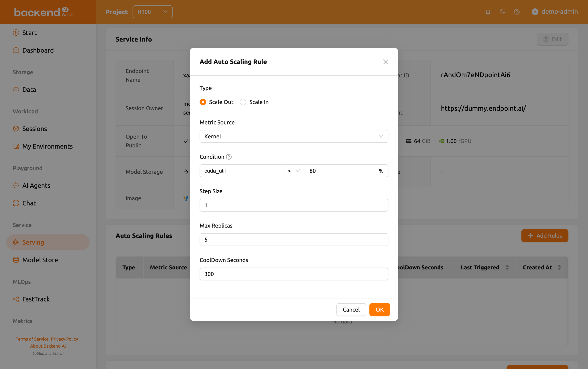
Task: Select the Scale Out radio option
Action: [x=203, y=102]
